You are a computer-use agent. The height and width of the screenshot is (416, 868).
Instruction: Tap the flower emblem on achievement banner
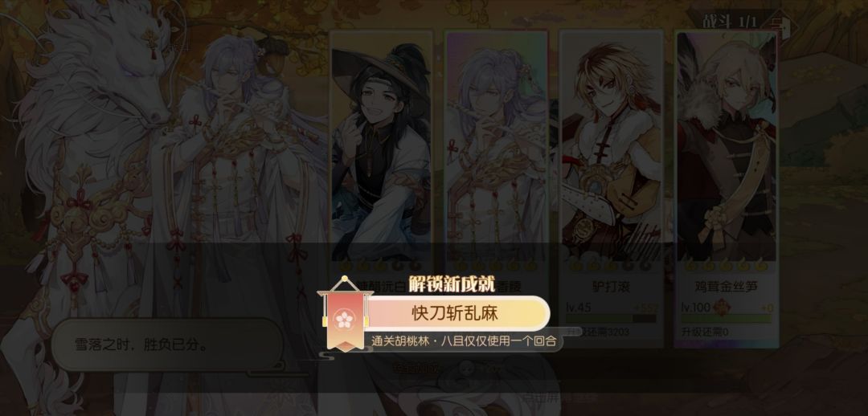tap(344, 320)
